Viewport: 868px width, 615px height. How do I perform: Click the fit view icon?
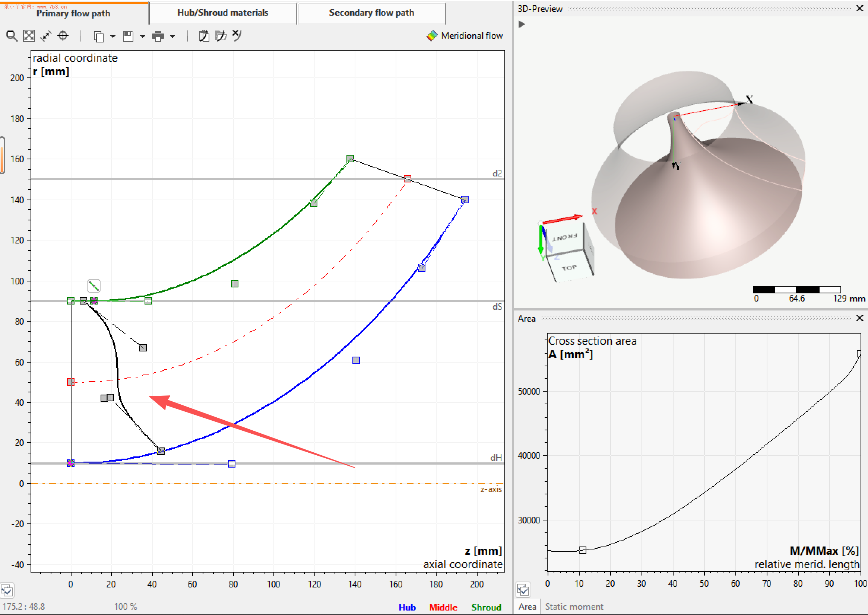pos(29,36)
